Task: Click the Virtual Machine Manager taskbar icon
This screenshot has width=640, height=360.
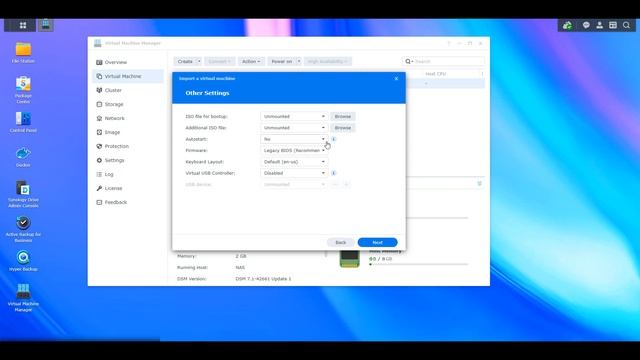Action: [x=46, y=25]
